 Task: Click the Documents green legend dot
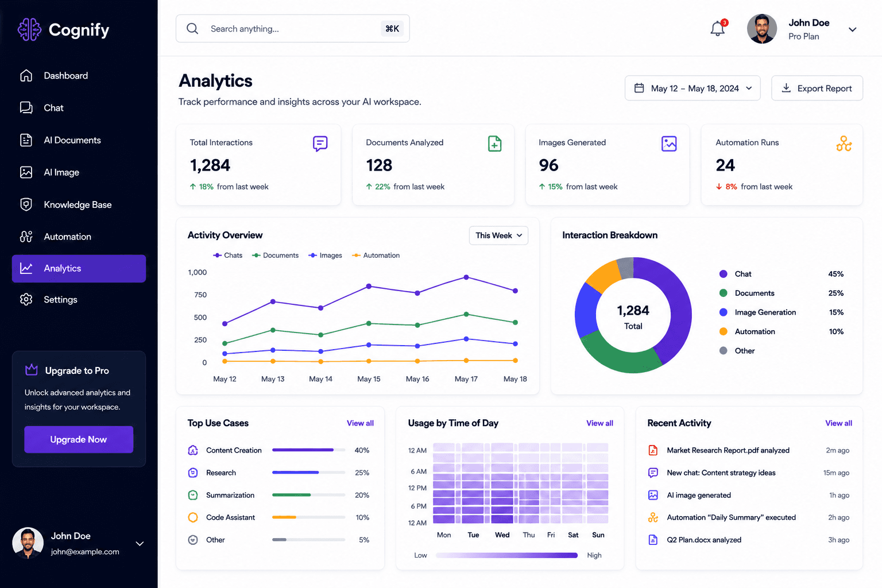tap(724, 293)
